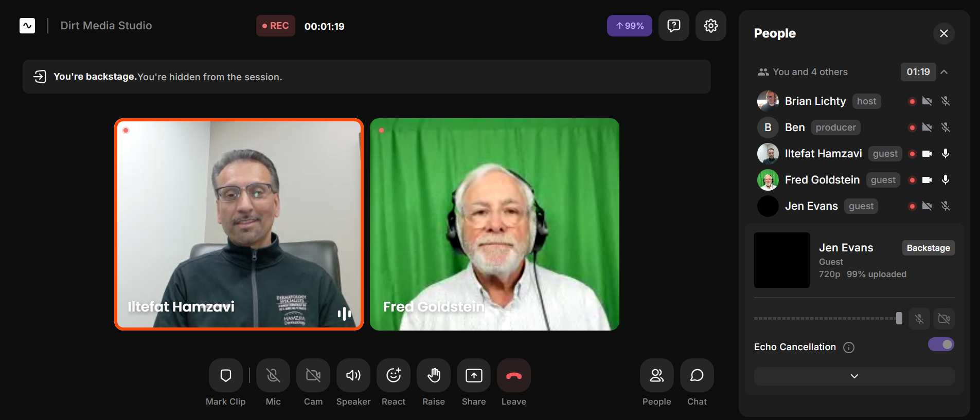Click Iltefat Hamzavi's microphone icon
Screen dimensions: 980x420
(946, 154)
